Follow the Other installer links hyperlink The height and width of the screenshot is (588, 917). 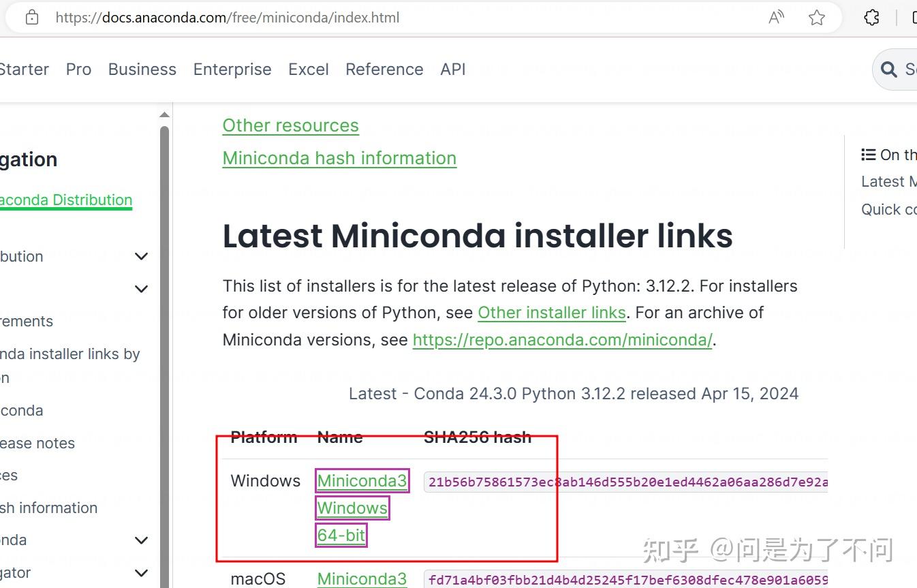click(x=552, y=312)
